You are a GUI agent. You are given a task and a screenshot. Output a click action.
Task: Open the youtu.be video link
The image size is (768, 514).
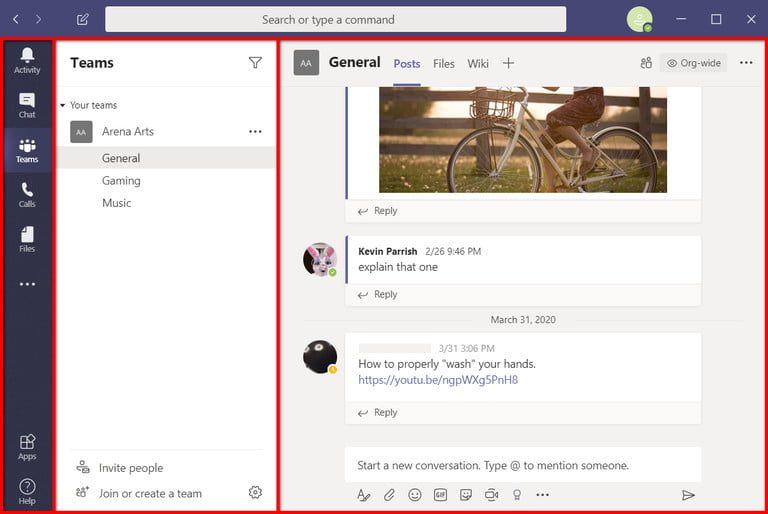[438, 380]
